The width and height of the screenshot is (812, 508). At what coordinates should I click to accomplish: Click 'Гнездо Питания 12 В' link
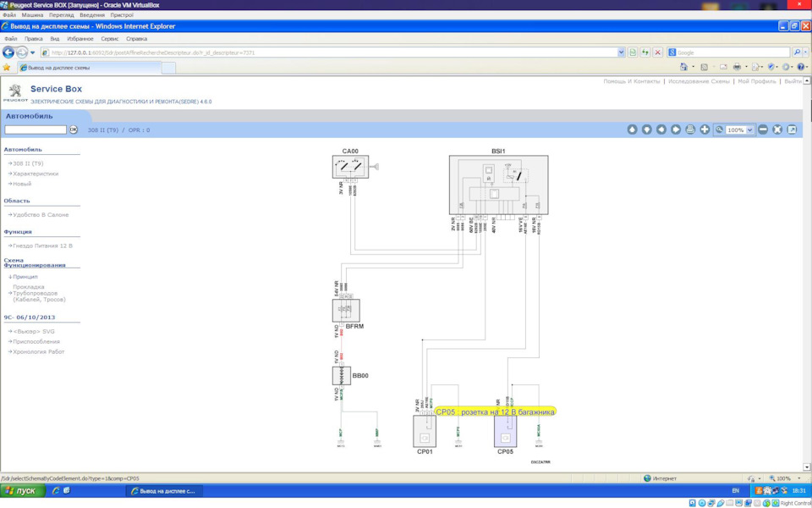click(43, 246)
